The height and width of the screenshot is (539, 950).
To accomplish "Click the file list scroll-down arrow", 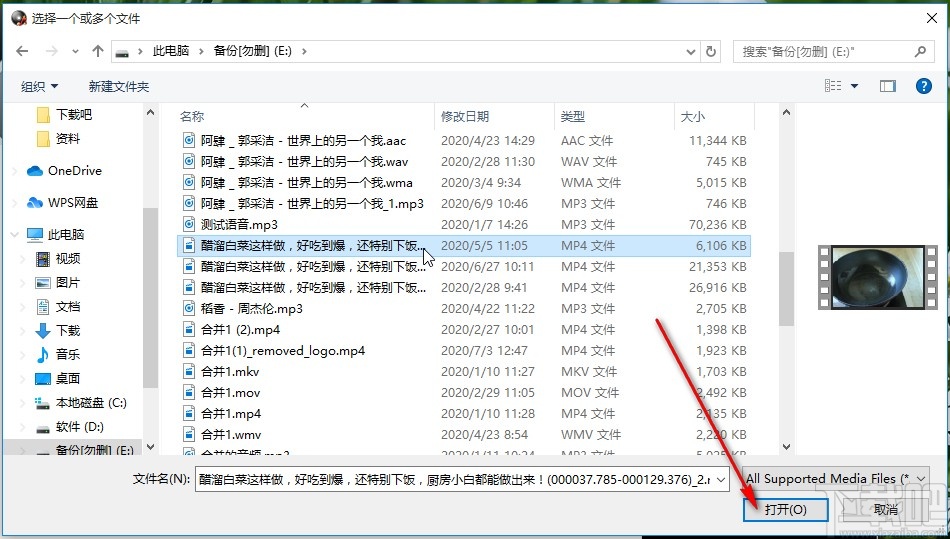I will pyautogui.click(x=786, y=447).
